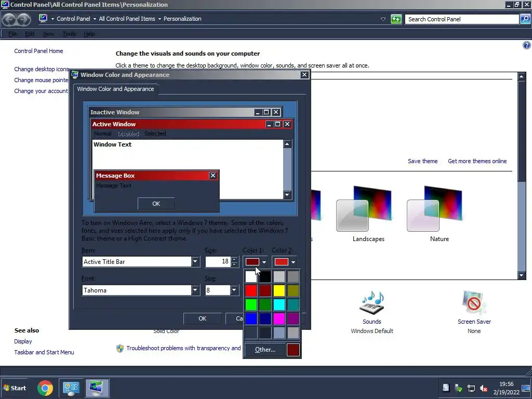Pick the teal color swatch
The height and width of the screenshot is (399, 532).
click(x=293, y=304)
